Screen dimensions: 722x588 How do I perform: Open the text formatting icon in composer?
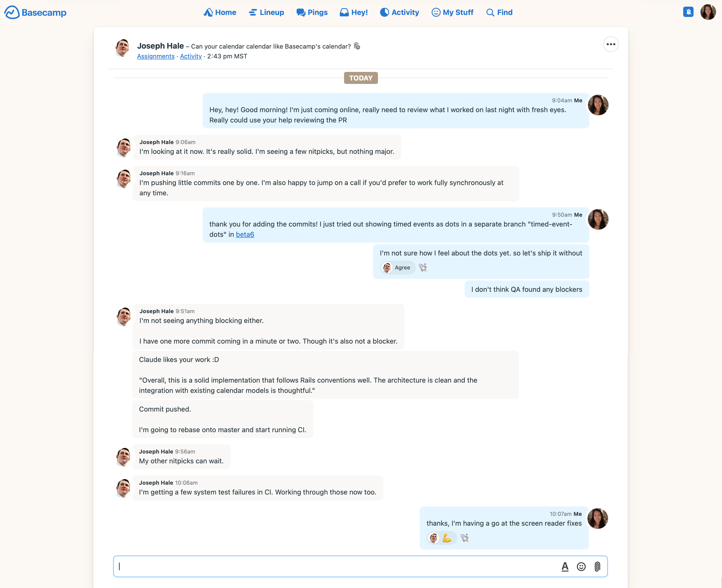565,567
